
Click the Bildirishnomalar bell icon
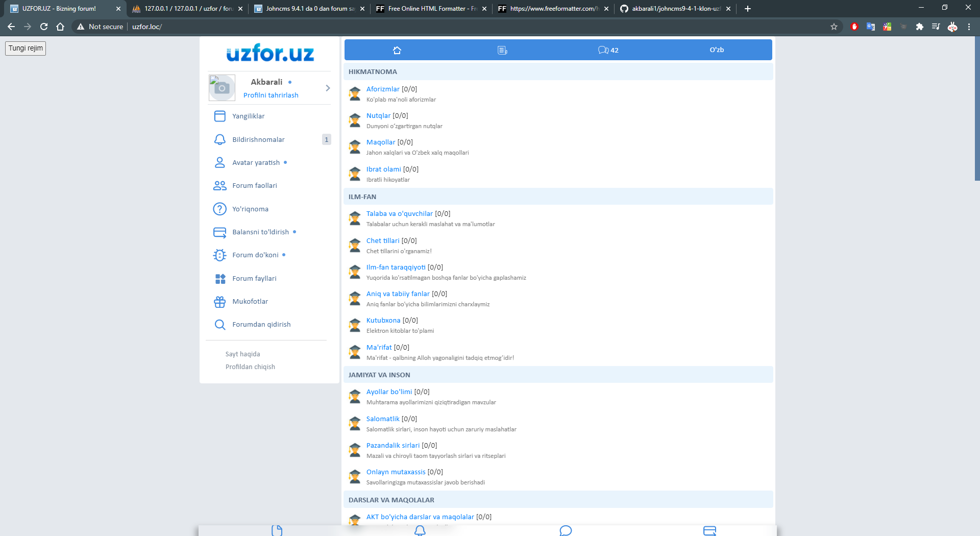[219, 139]
